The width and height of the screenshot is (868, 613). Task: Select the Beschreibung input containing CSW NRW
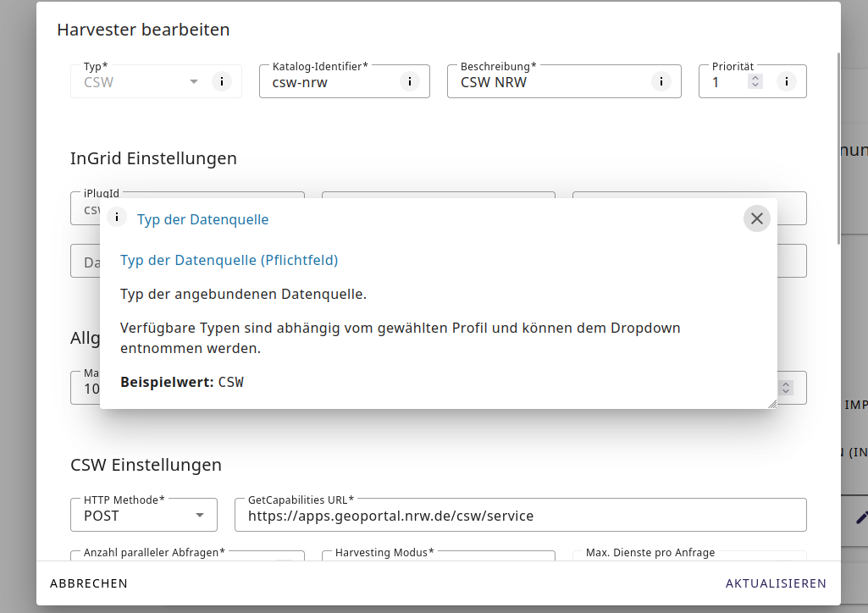pos(550,83)
